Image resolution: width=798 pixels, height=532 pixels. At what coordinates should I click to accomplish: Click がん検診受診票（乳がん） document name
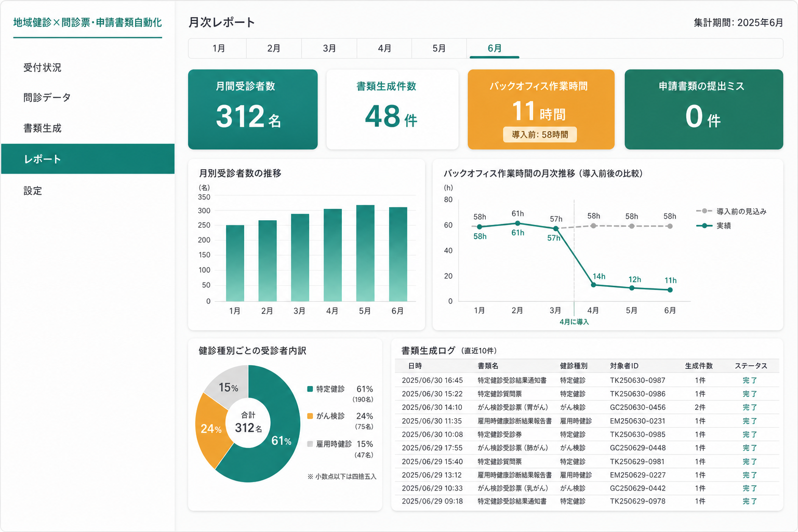(x=513, y=488)
